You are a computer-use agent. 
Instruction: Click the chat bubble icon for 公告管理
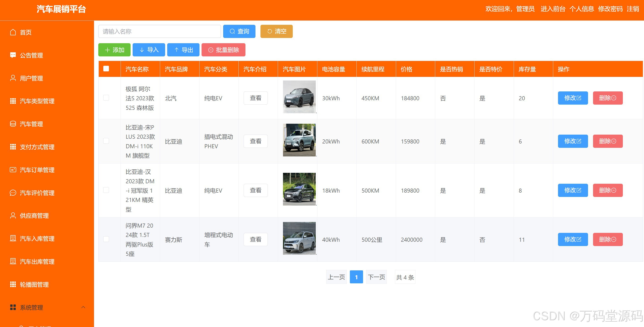[x=13, y=55]
